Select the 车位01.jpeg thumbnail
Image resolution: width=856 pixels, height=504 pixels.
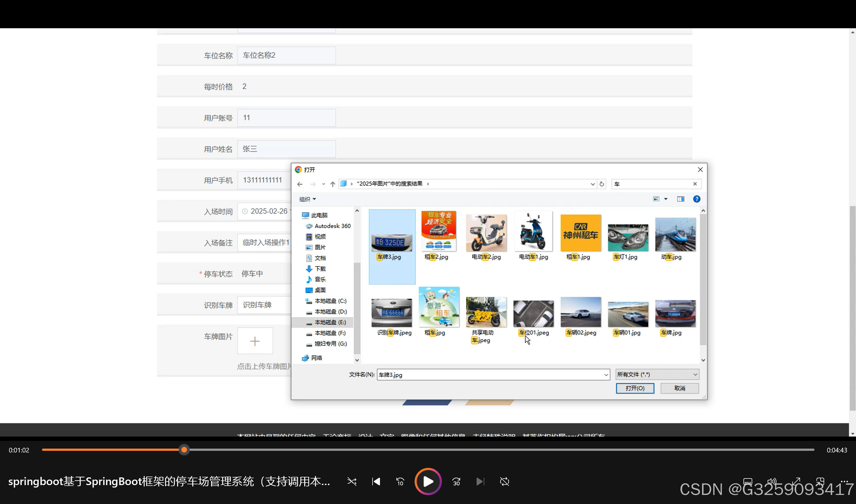pyautogui.click(x=533, y=314)
